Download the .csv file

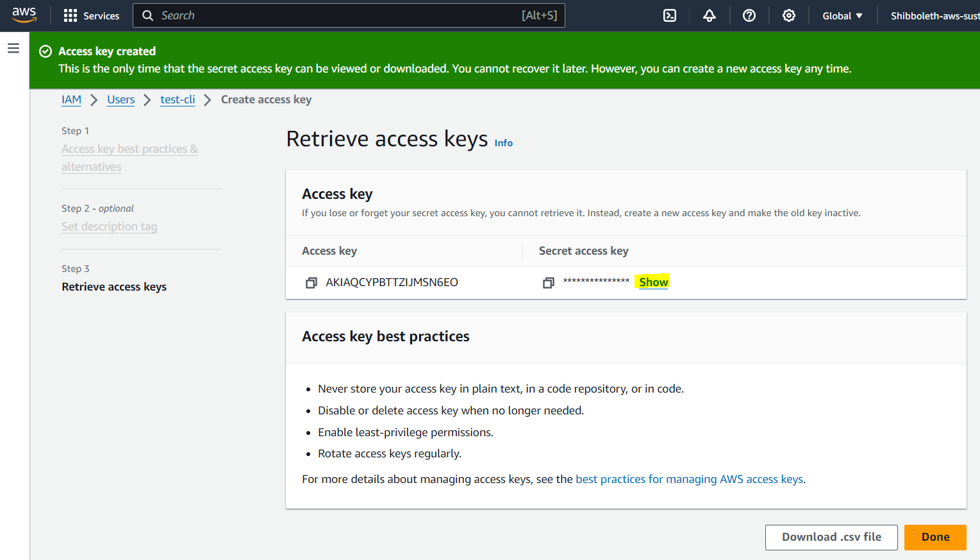click(x=831, y=538)
